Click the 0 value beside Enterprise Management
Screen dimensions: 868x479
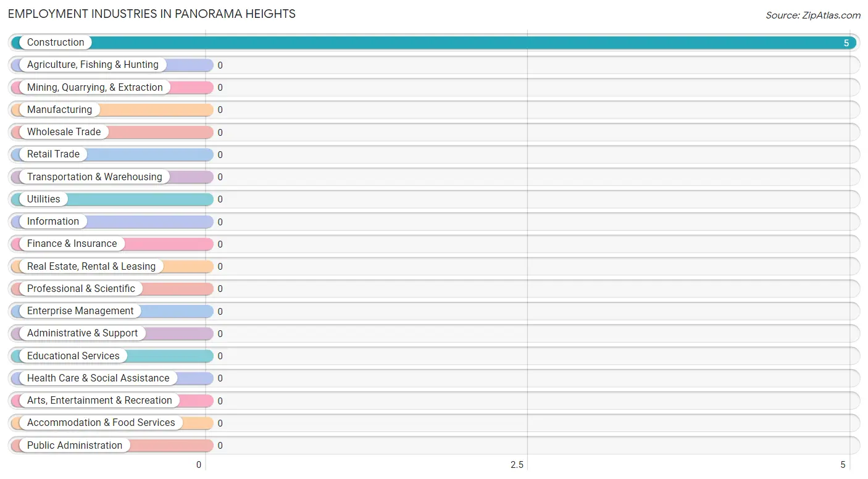pyautogui.click(x=220, y=312)
